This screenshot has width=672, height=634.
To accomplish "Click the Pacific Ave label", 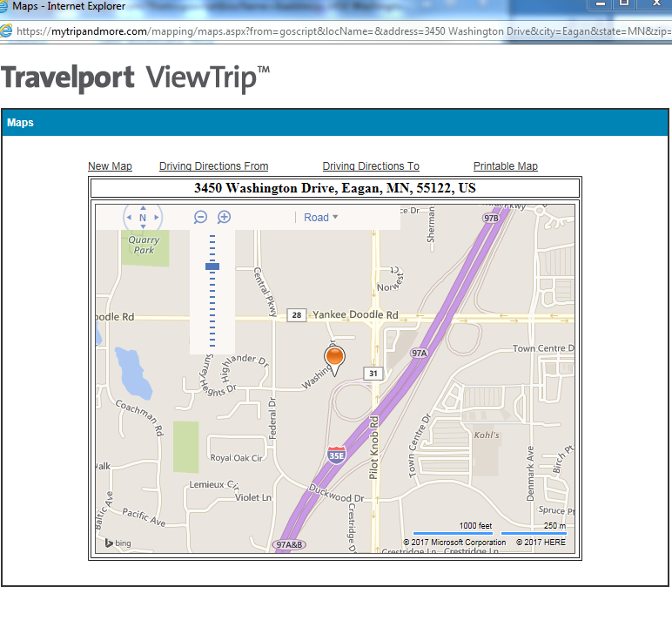I will pos(144,517).
